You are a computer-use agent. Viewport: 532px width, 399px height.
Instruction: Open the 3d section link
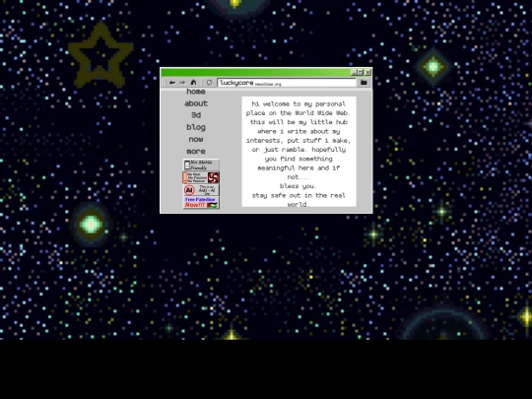click(x=196, y=115)
